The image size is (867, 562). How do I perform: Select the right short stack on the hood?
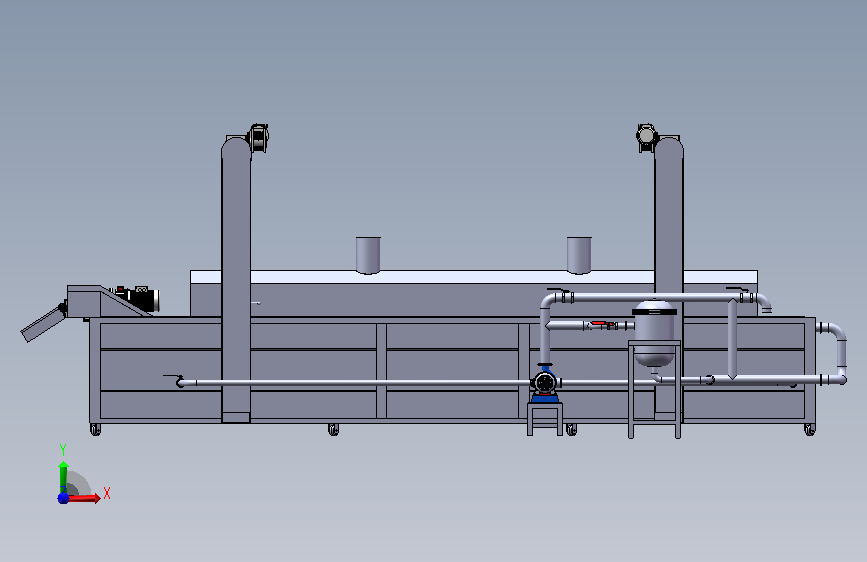pos(579,255)
